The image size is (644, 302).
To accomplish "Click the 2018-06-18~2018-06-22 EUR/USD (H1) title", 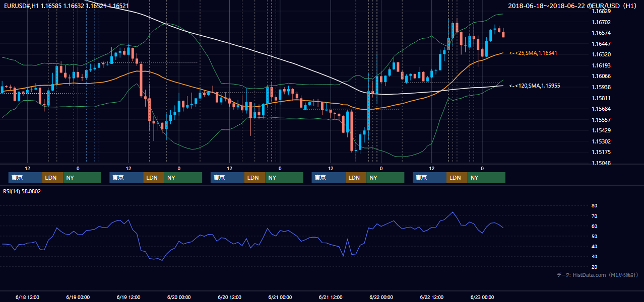I will [x=573, y=6].
